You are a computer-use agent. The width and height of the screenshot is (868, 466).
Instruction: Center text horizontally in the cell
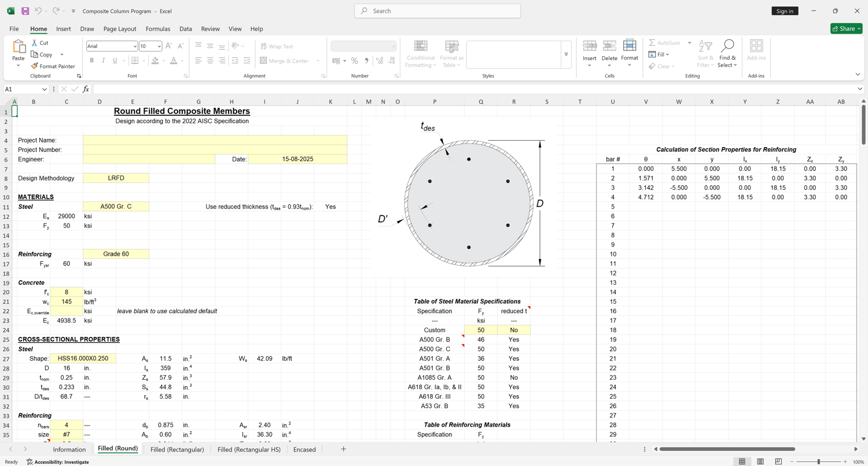(x=210, y=61)
